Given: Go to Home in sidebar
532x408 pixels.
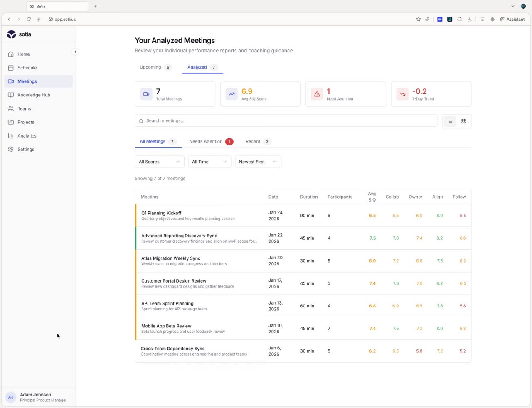Looking at the screenshot, I should pyautogui.click(x=38, y=54).
